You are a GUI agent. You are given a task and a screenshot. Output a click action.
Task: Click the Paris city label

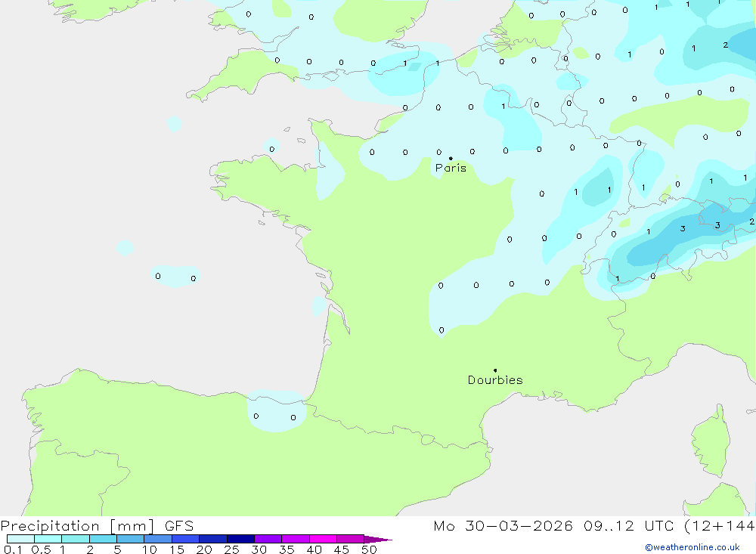coord(451,168)
